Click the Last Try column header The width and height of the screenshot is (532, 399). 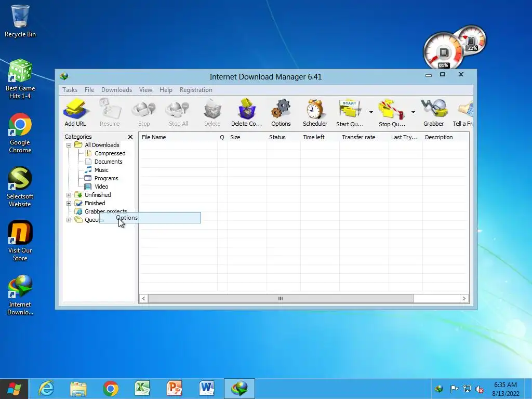coord(405,137)
